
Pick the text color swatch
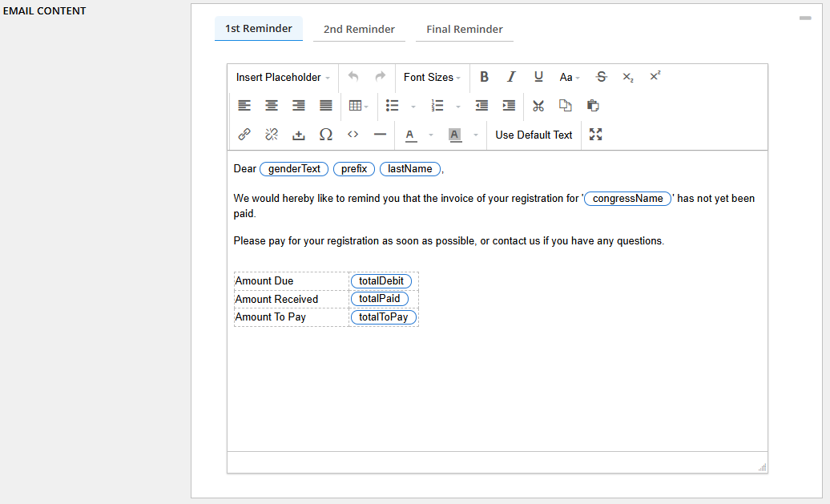point(411,135)
